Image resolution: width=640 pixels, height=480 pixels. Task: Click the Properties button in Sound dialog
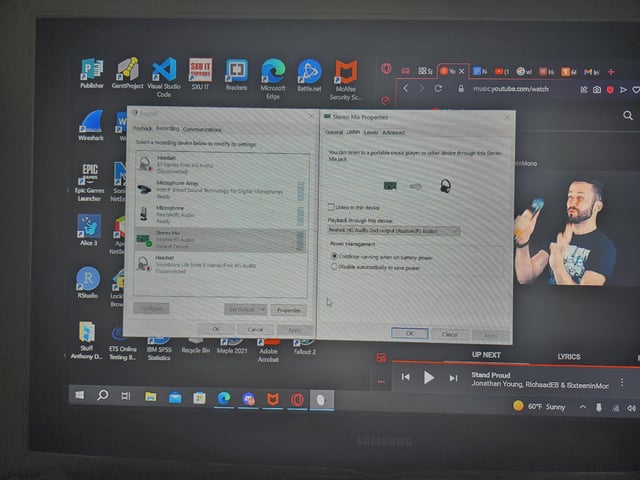click(289, 310)
